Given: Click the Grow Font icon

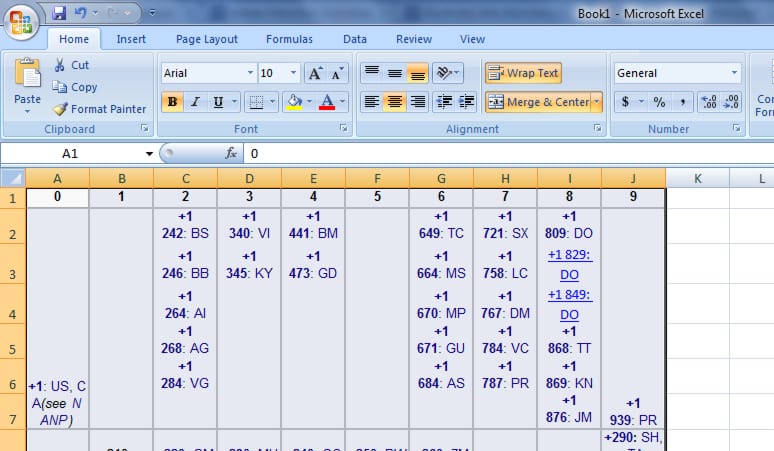Looking at the screenshot, I should [315, 73].
